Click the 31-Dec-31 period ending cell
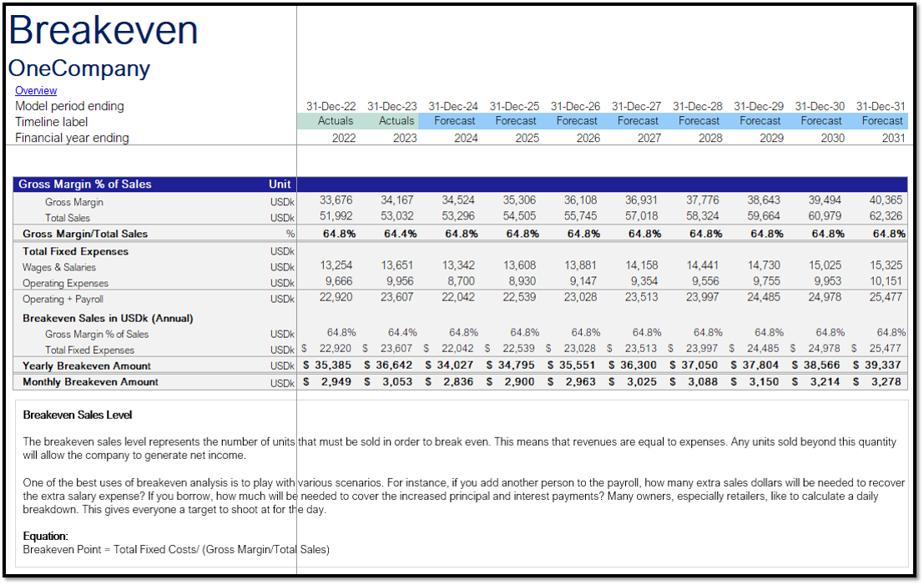The width and height of the screenshot is (924, 585). coord(881,107)
